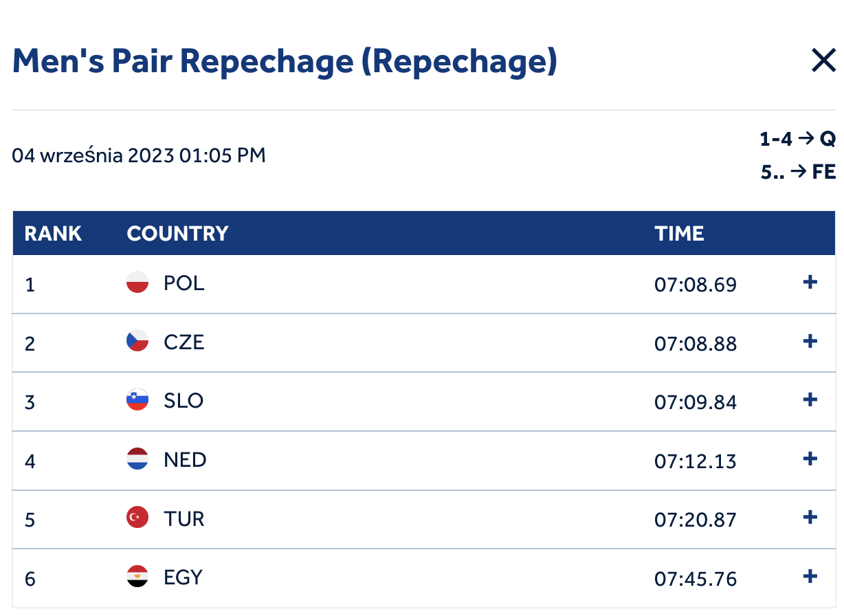Expand the TUR row plus icon
Screen dimensions: 844x616
[x=810, y=517]
